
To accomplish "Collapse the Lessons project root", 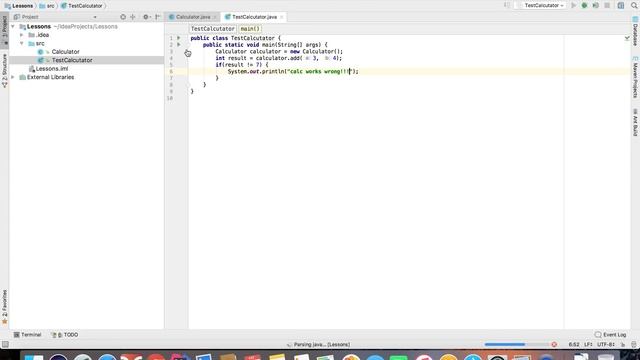I will coord(13,27).
